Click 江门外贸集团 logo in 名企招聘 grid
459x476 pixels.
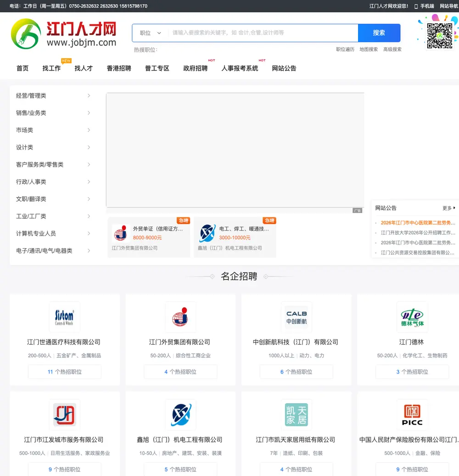[x=180, y=317]
